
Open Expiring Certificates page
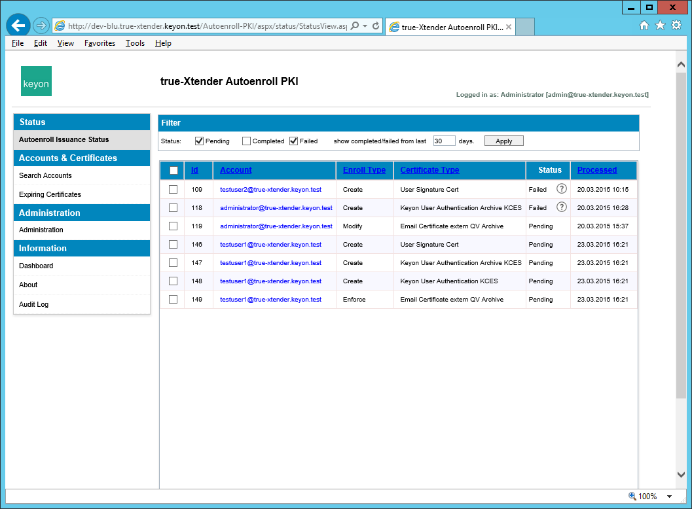[50, 194]
